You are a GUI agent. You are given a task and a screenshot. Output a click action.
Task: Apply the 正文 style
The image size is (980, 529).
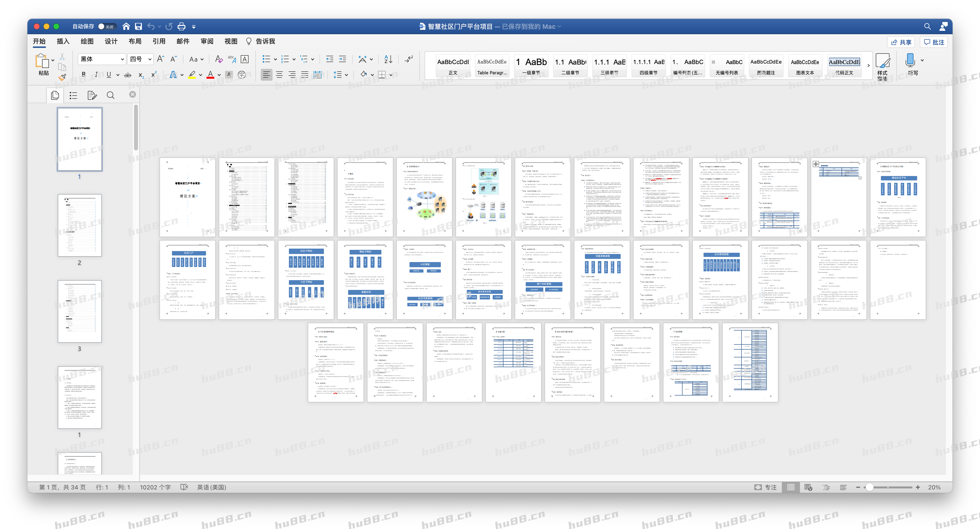(x=453, y=66)
